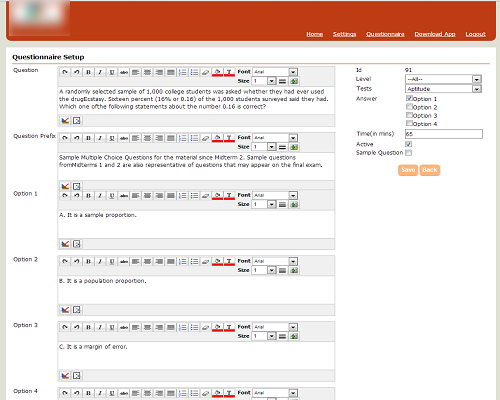Underline text in the Question Prefix editor
The width and height of the screenshot is (500, 400).
(x=112, y=138)
